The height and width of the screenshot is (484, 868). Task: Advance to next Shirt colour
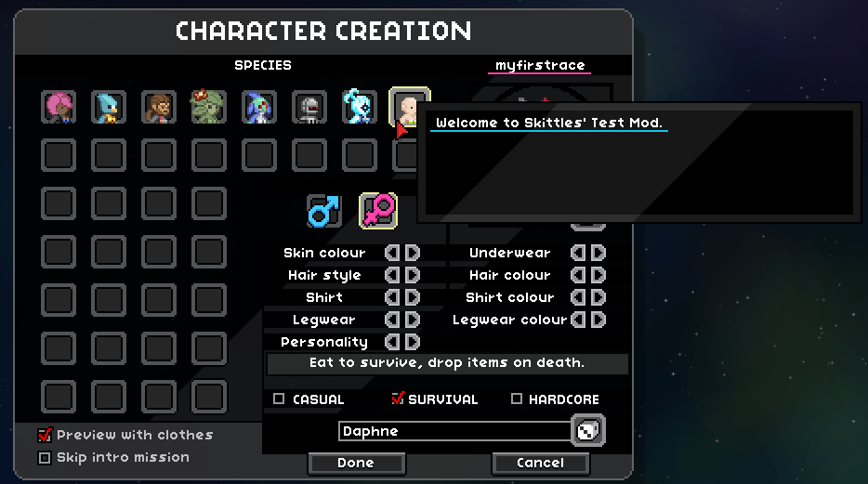click(598, 297)
